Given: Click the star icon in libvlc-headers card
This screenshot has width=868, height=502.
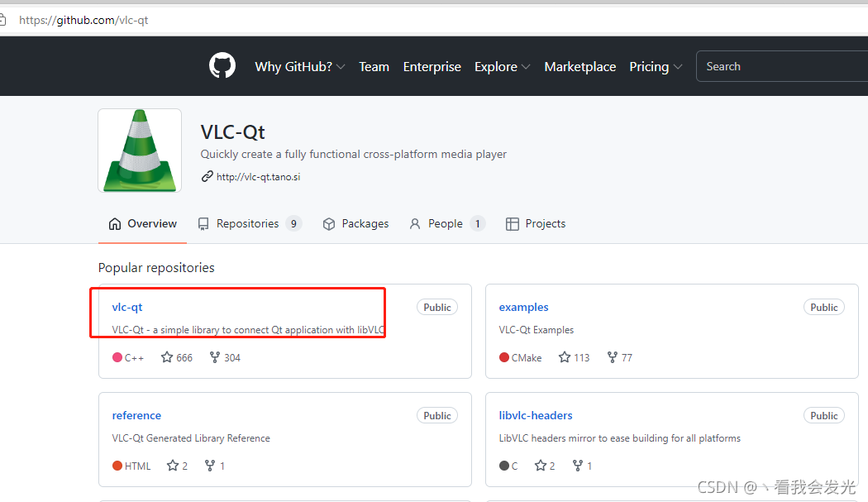Looking at the screenshot, I should tap(541, 466).
